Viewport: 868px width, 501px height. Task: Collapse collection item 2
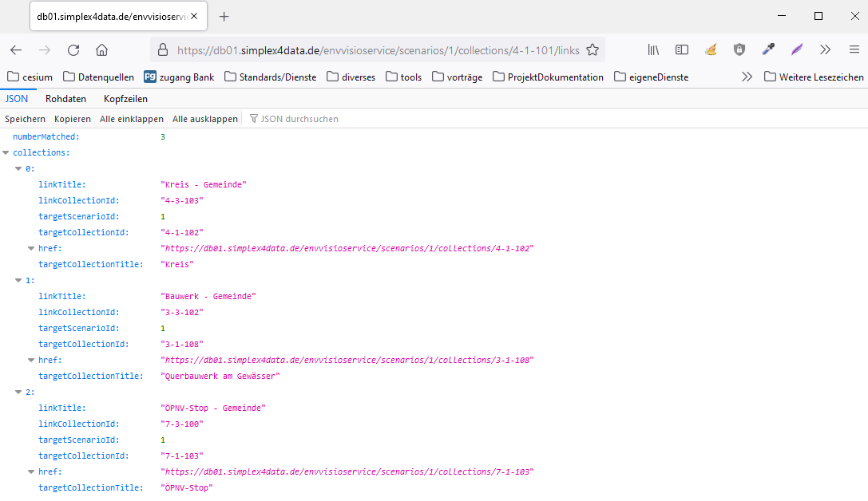point(19,392)
